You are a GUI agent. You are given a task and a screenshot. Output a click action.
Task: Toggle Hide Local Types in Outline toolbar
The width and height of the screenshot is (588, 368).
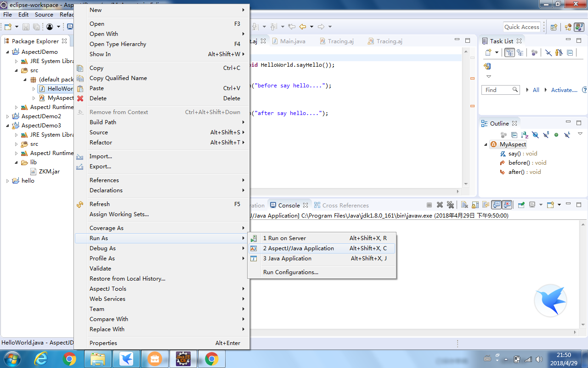[567, 135]
